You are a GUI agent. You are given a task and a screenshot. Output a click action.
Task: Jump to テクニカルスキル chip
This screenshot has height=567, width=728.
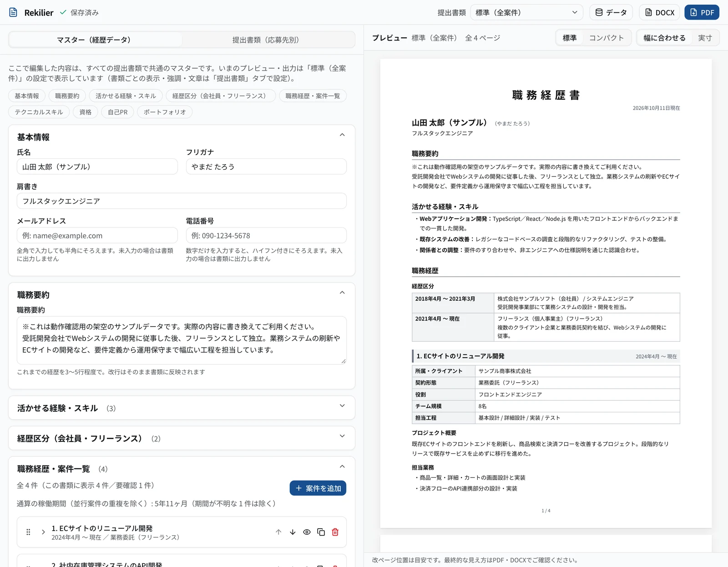click(39, 112)
